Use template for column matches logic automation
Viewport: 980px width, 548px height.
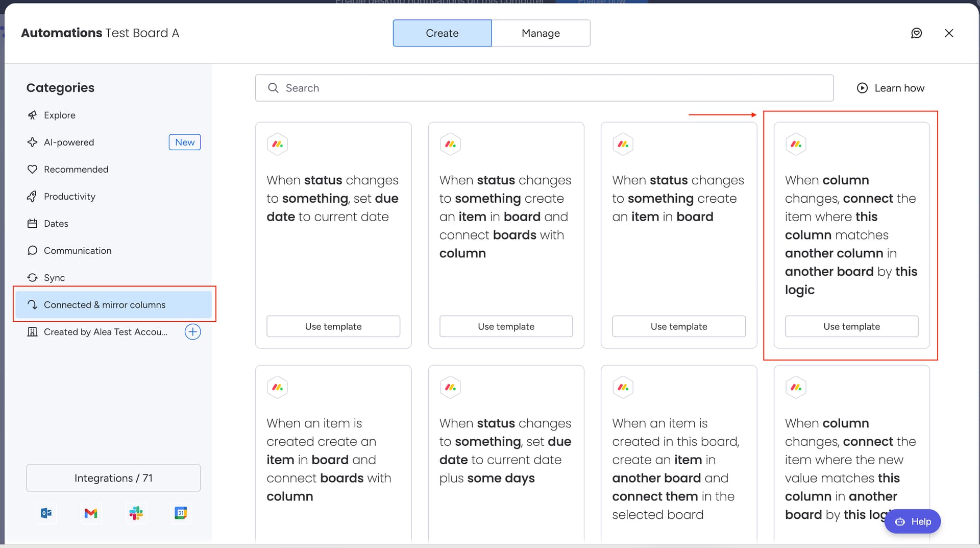click(851, 326)
